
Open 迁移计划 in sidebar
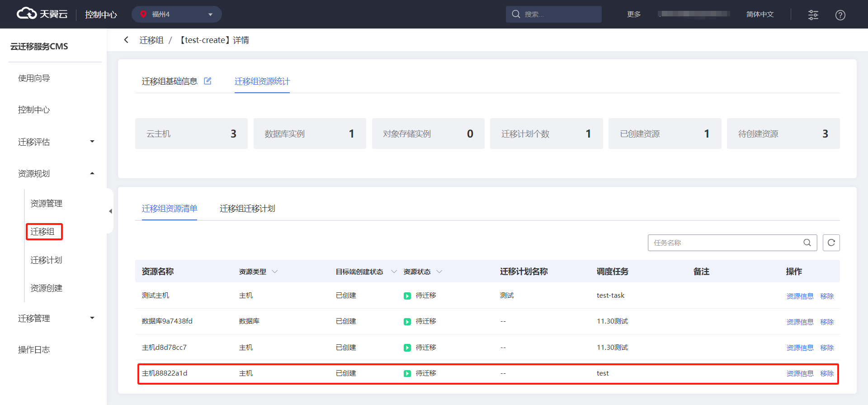(x=46, y=260)
